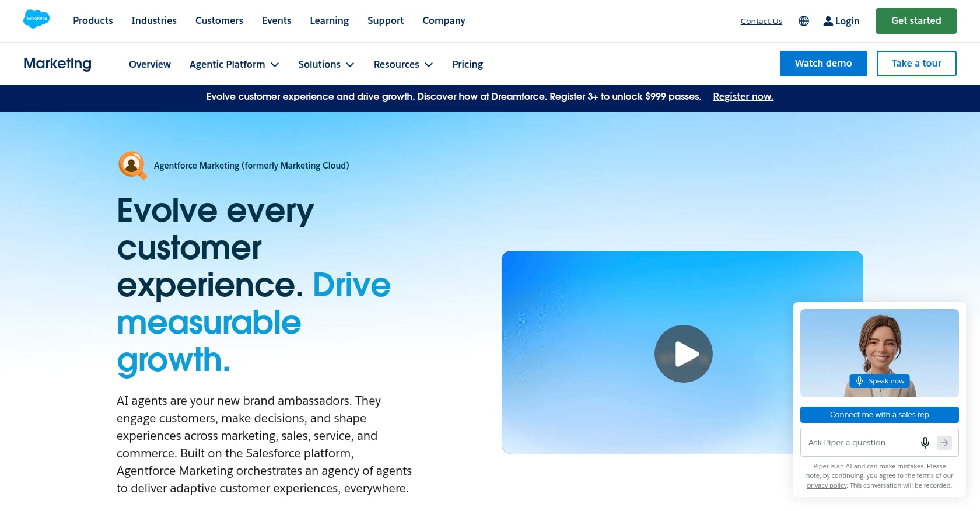Screen dimensions: 980x511
Task: Click the microphone icon in Piper chat
Action: 925,443
